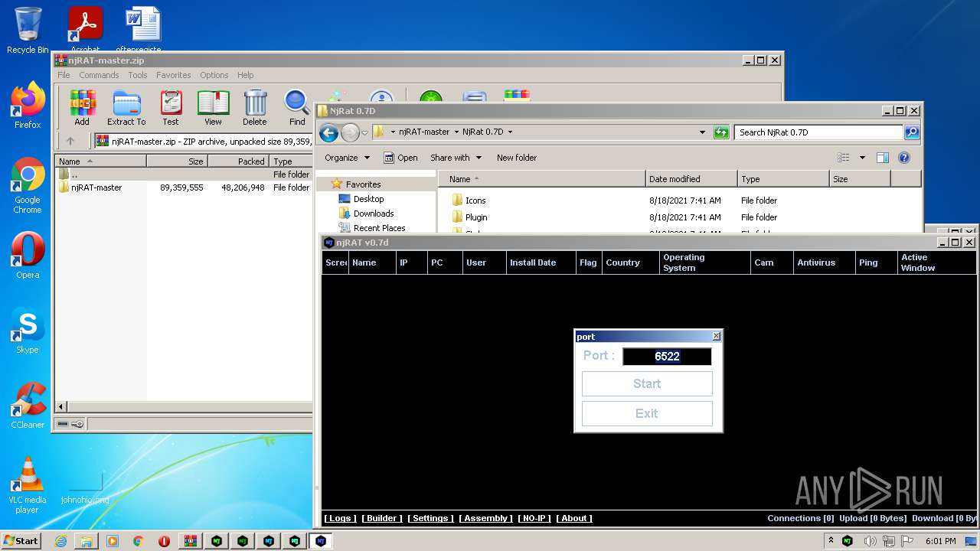Go up one level in WinRAR

(70, 141)
